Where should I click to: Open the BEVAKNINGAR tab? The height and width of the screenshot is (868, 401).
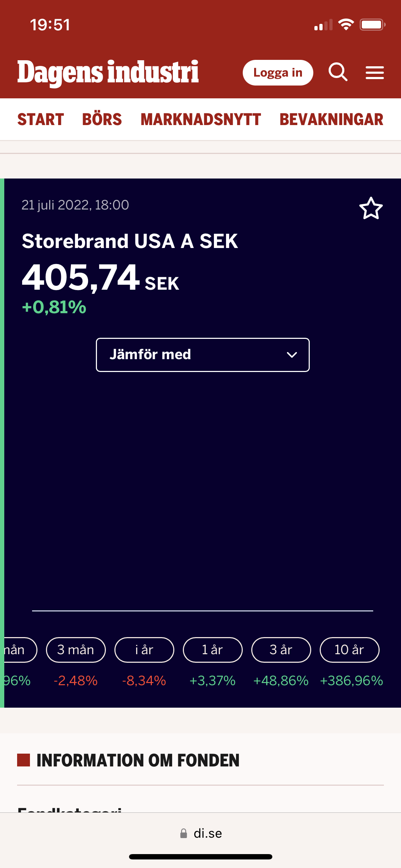pyautogui.click(x=331, y=119)
